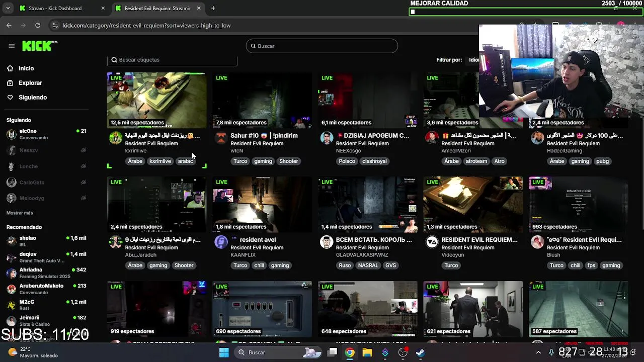This screenshot has height=362, width=644.
Task: Click the address bar URL
Action: click(147, 25)
